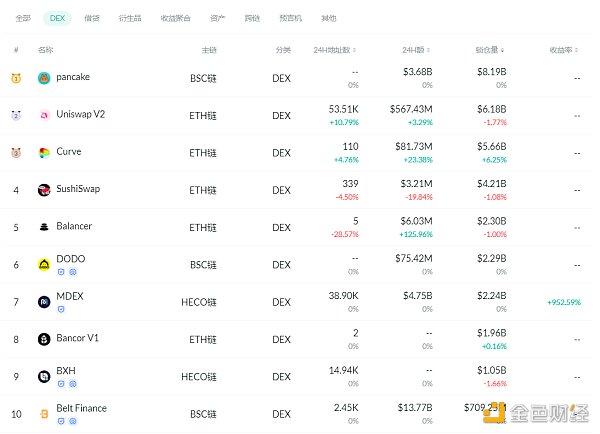
Task: Sort by 锁仓量 column
Action: click(492, 49)
